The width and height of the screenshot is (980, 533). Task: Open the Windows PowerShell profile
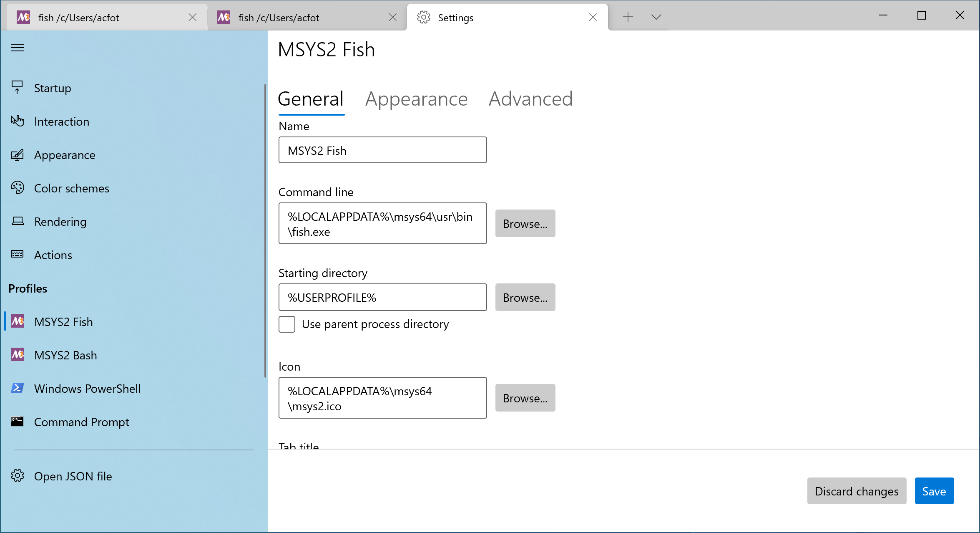pyautogui.click(x=87, y=388)
